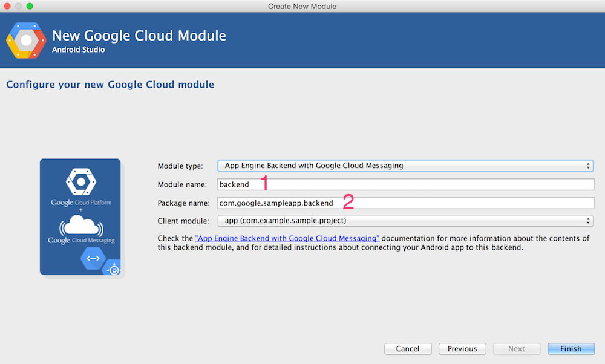The height and width of the screenshot is (364, 605).
Task: Finish creating the module
Action: click(x=571, y=349)
